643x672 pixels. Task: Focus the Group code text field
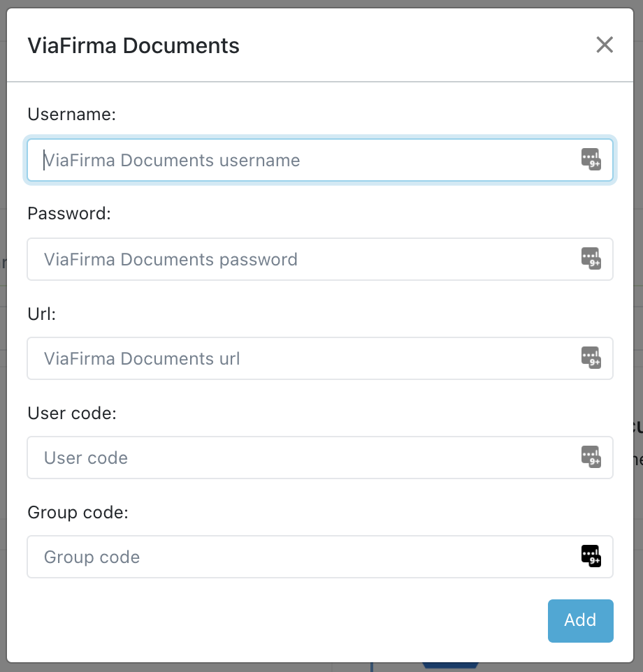pos(301,557)
